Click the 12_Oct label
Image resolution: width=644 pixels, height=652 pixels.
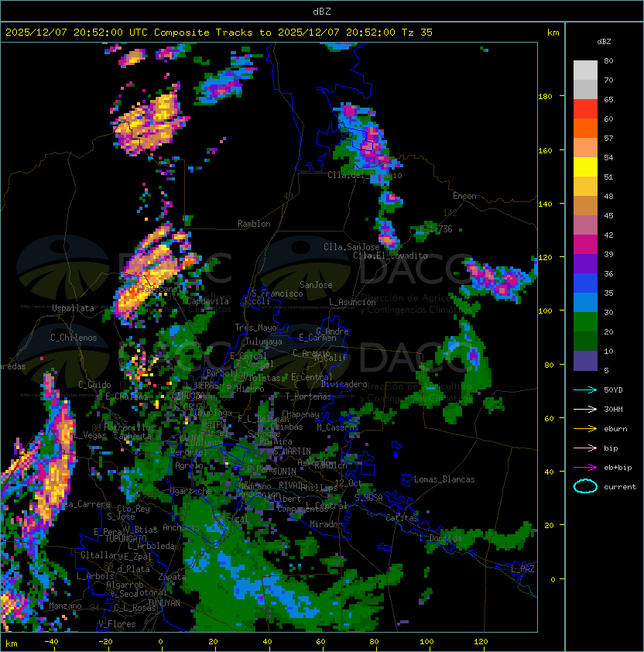[x=348, y=483]
